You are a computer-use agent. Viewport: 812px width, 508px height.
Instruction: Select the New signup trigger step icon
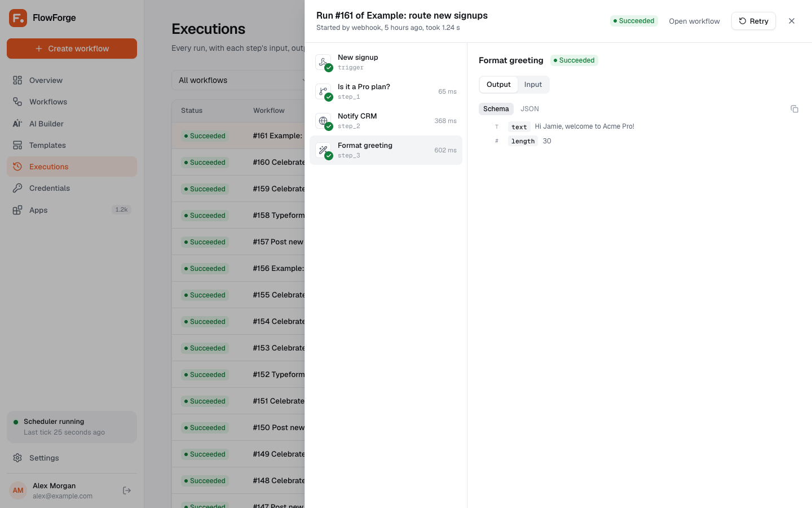click(323, 62)
